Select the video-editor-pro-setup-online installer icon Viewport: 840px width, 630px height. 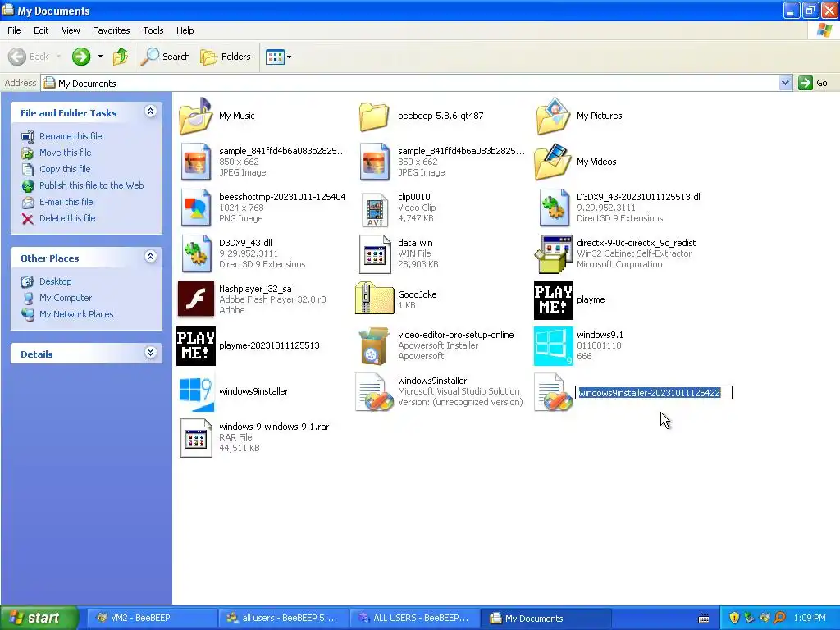point(374,346)
